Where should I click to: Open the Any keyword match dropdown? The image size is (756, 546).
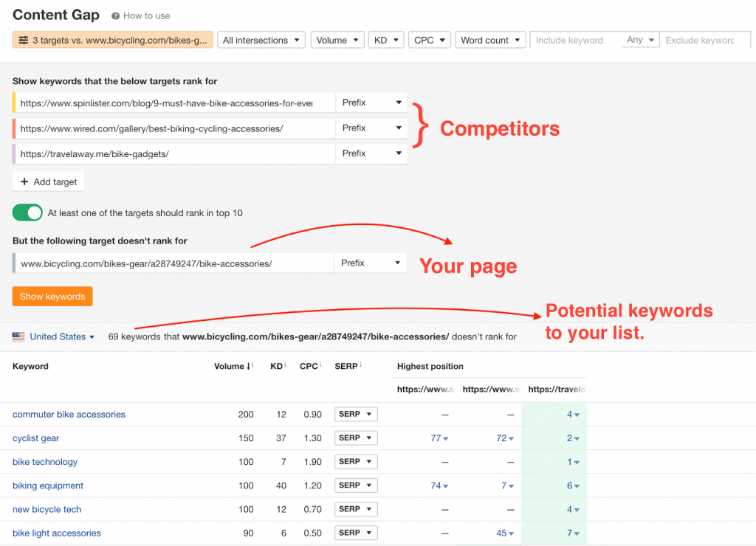(x=640, y=40)
